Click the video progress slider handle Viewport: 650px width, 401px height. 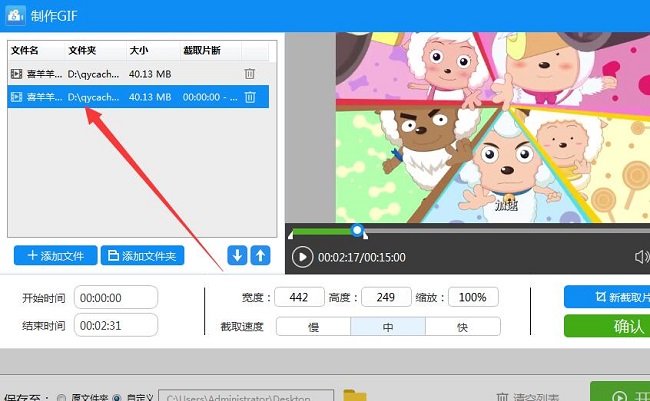pyautogui.click(x=358, y=231)
